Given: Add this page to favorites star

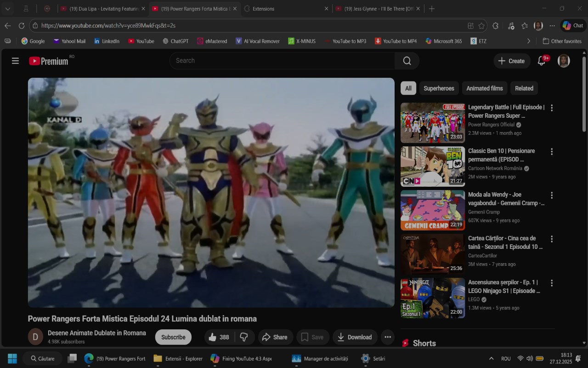Looking at the screenshot, I should [481, 26].
